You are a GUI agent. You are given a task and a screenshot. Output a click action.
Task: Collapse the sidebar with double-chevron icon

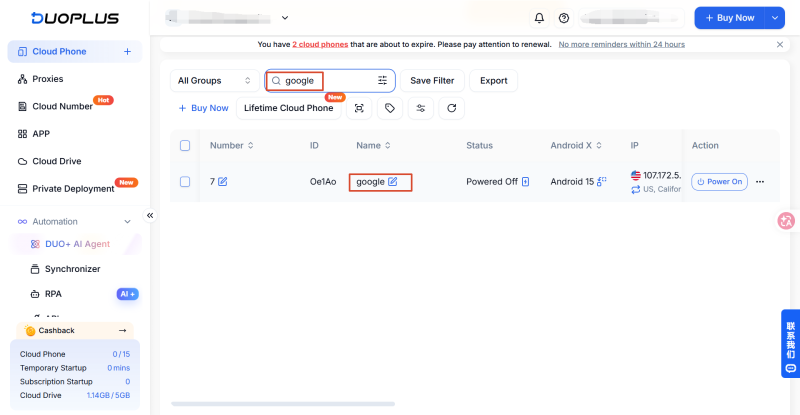point(150,215)
